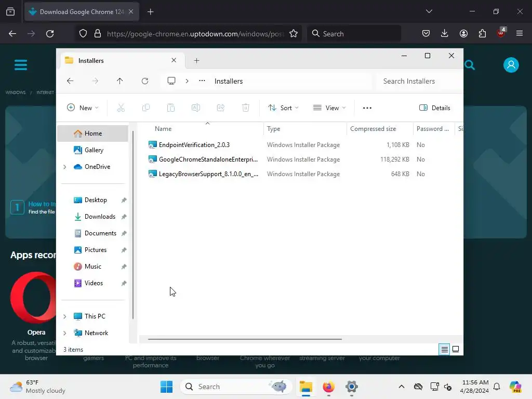Screen dimensions: 532x399
Task: Refresh the Installers folder view
Action: pos(145,81)
